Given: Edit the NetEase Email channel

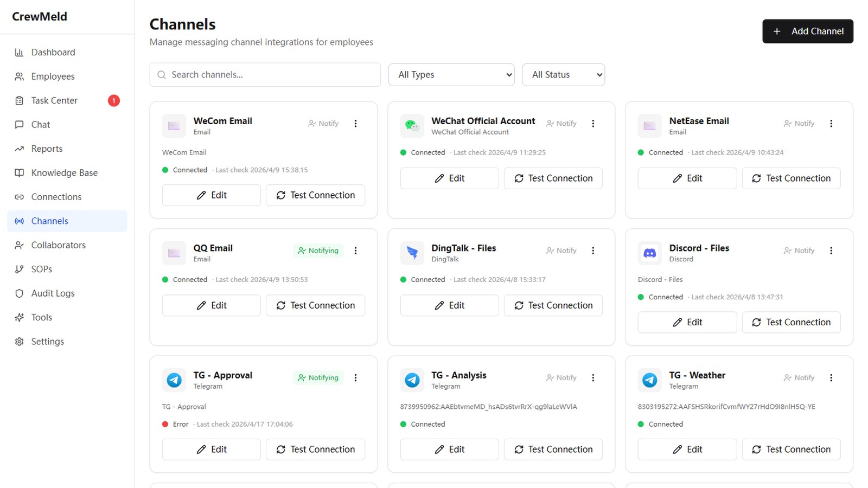Looking at the screenshot, I should coord(687,178).
